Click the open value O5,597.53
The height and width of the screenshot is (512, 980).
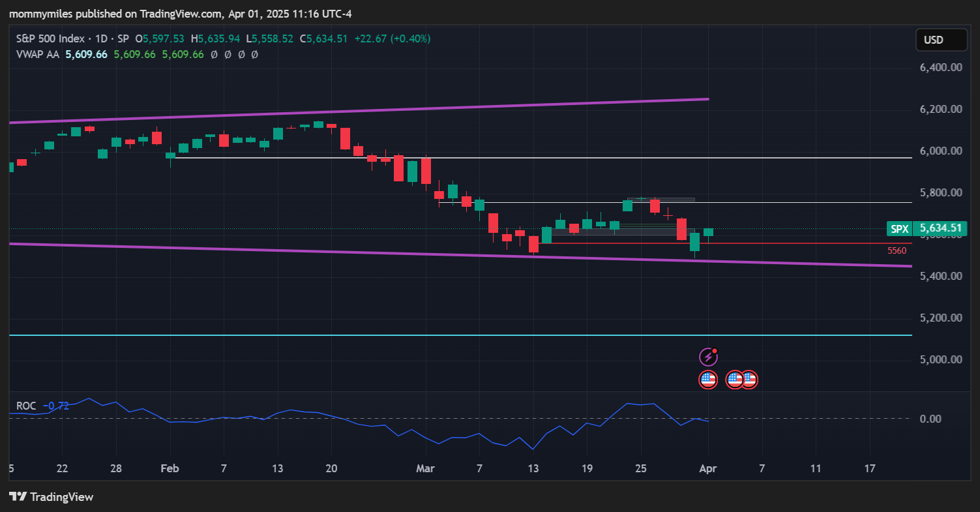[159, 39]
